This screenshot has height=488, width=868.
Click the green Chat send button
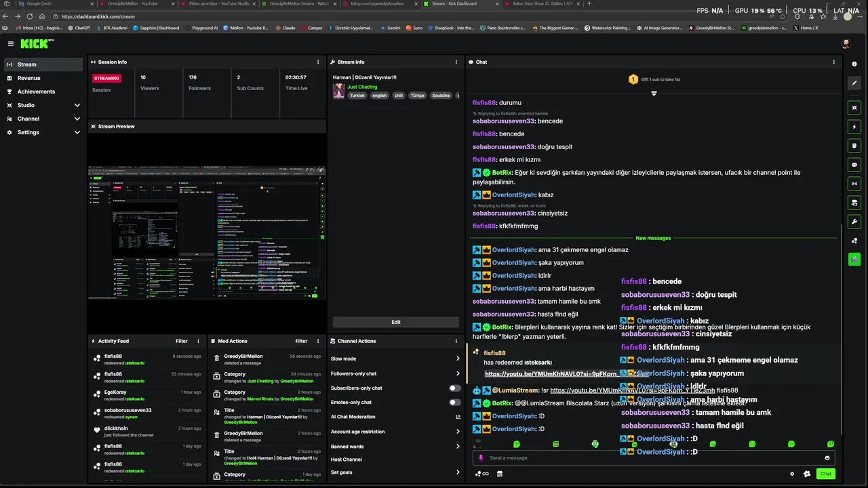click(x=826, y=474)
